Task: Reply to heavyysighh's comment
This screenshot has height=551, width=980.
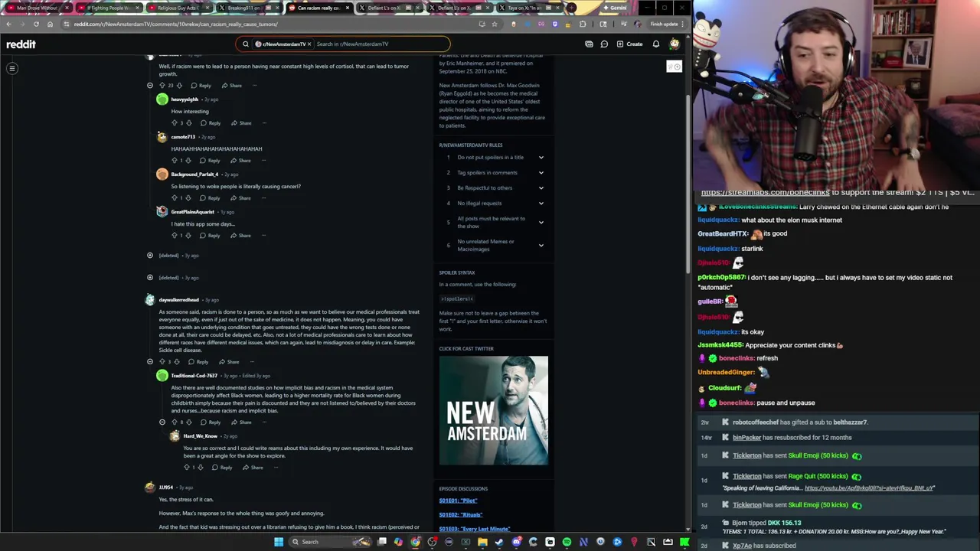Action: [x=211, y=123]
